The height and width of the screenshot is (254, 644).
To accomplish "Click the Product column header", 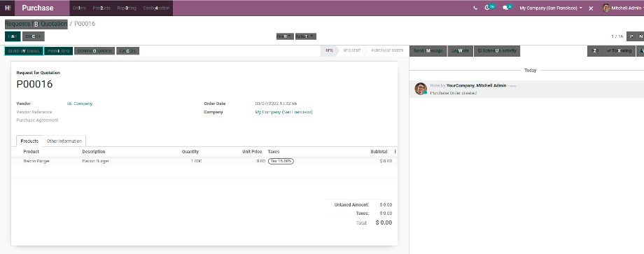I will [x=31, y=152].
